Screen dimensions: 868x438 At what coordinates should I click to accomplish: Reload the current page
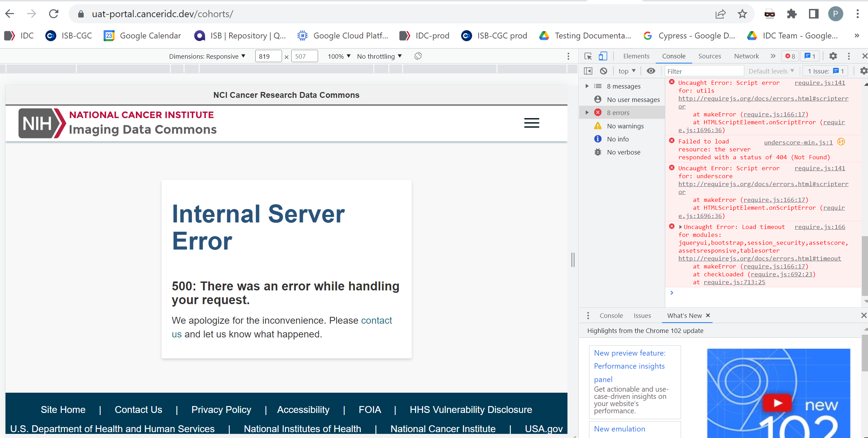point(54,14)
